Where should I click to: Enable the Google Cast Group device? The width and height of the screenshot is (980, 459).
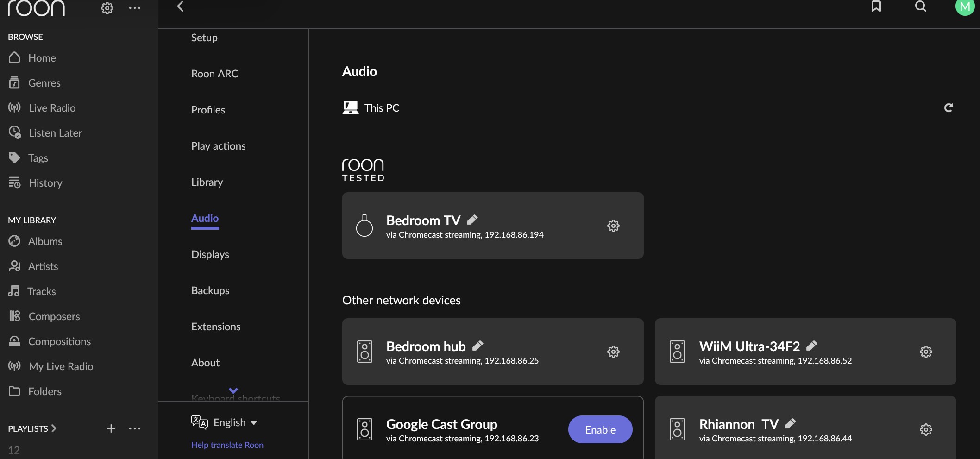pos(600,429)
